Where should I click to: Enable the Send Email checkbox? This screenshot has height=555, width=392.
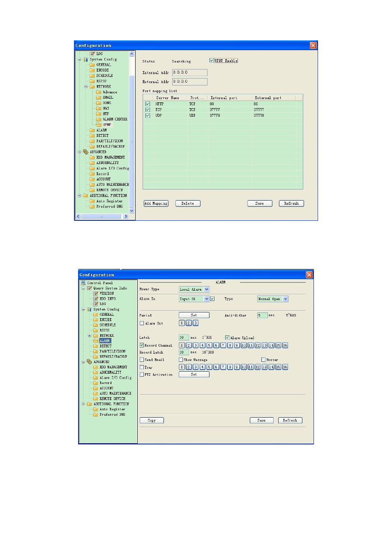(142, 360)
